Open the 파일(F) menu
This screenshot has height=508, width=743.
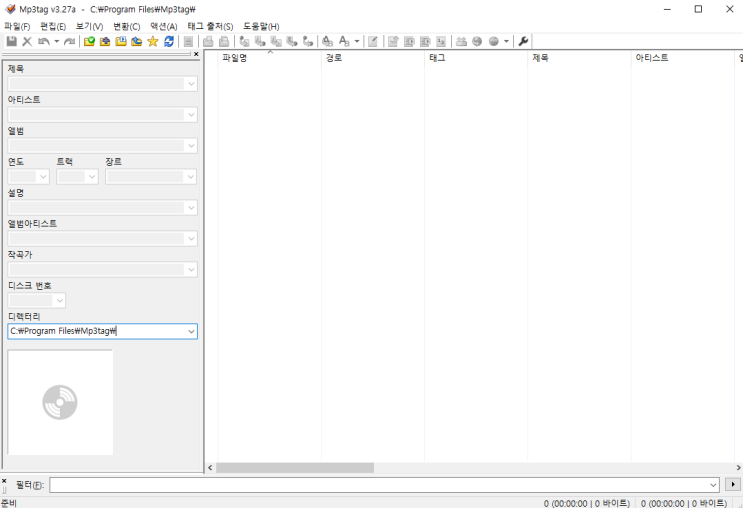(17, 27)
